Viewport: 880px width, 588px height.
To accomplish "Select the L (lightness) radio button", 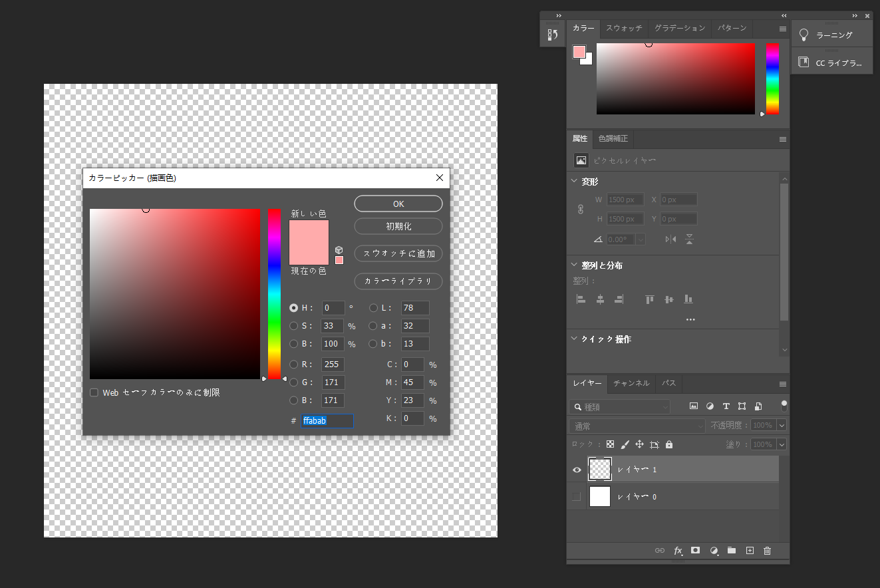I will pyautogui.click(x=373, y=308).
